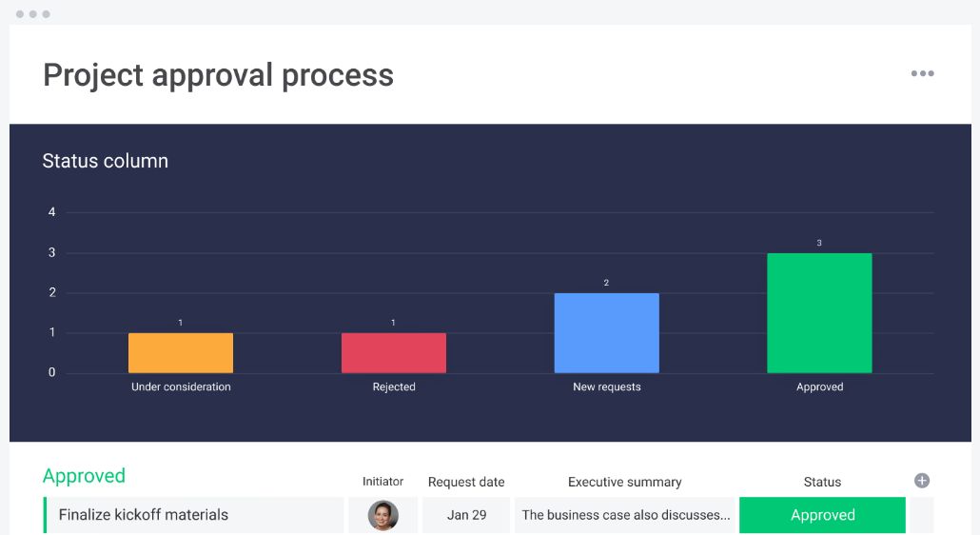Select the orange Under consideration bar
The width and height of the screenshot is (980, 535).
(x=181, y=353)
